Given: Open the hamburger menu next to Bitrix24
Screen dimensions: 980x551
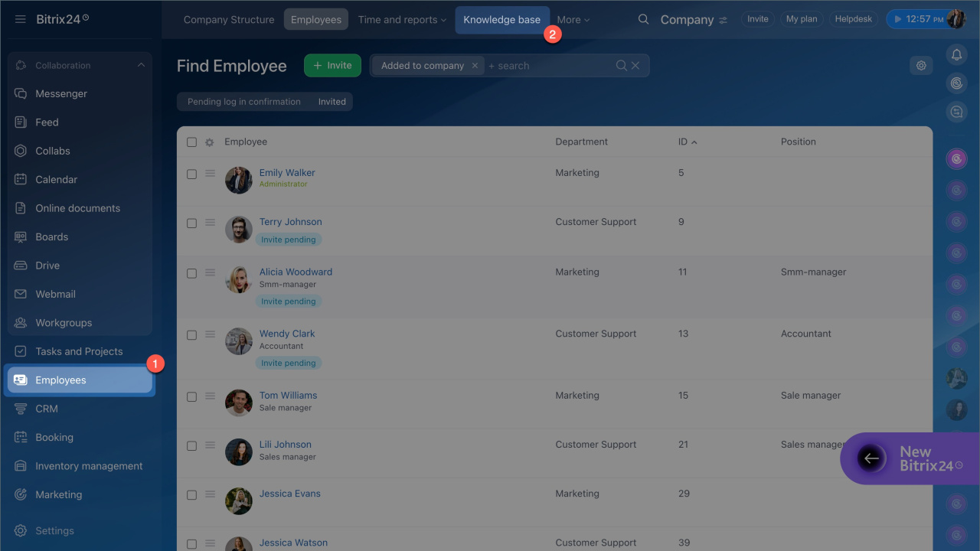Looking at the screenshot, I should pyautogui.click(x=20, y=19).
